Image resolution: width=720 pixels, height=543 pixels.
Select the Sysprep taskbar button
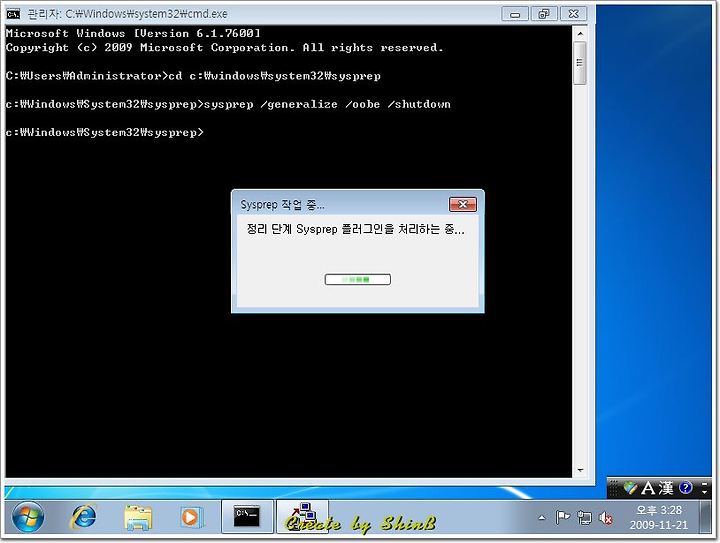click(303, 517)
